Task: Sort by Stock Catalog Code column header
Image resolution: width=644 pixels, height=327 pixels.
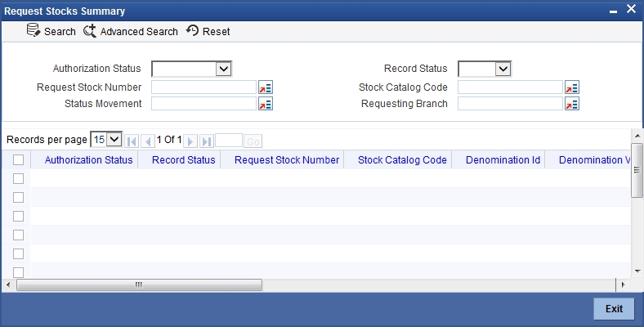Action: (x=402, y=159)
